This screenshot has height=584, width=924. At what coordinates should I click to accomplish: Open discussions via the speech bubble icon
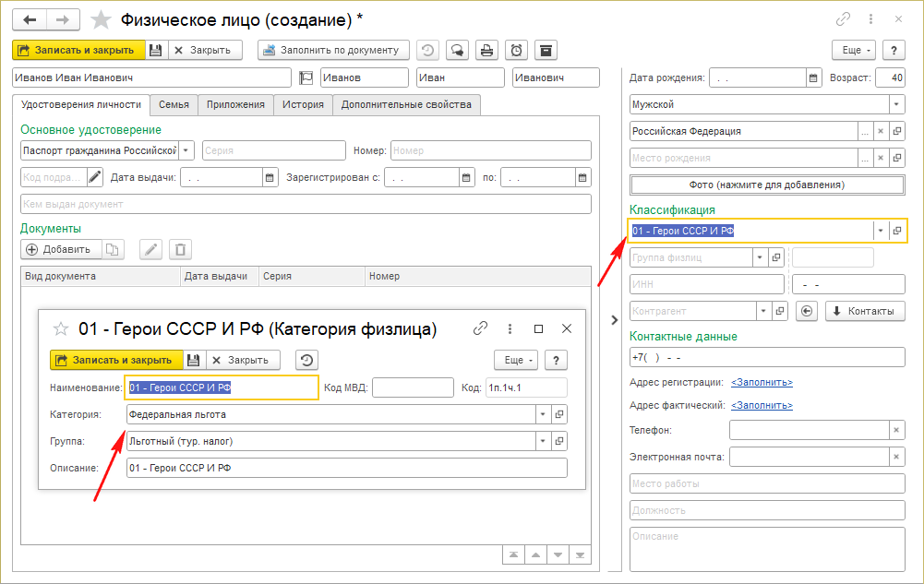coord(456,50)
